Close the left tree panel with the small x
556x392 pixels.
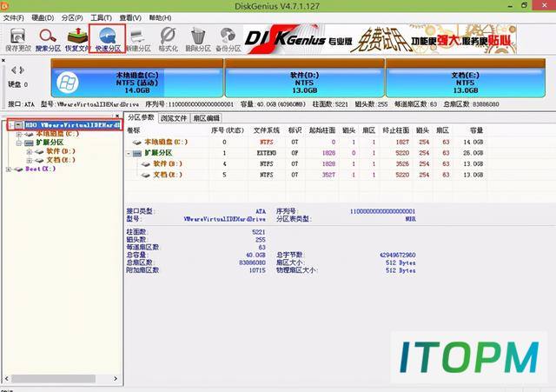pos(117,116)
